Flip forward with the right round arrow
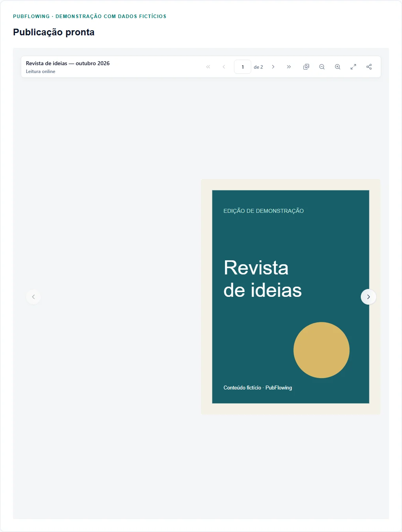This screenshot has width=402, height=532. coord(368,297)
